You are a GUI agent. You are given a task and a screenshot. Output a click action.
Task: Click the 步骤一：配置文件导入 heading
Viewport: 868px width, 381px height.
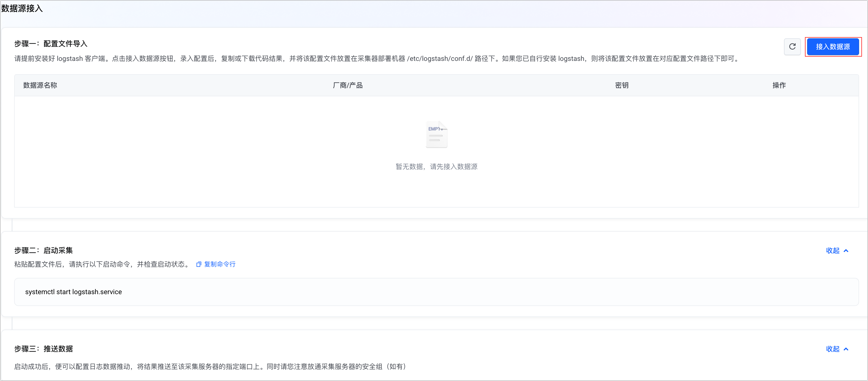(51, 44)
